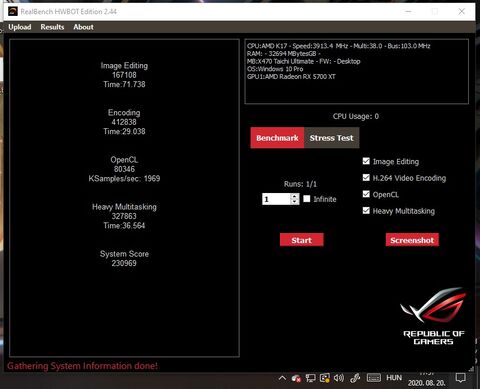The height and width of the screenshot is (389, 480).
Task: Open the touch keyboard tray icon
Action: coord(374,378)
